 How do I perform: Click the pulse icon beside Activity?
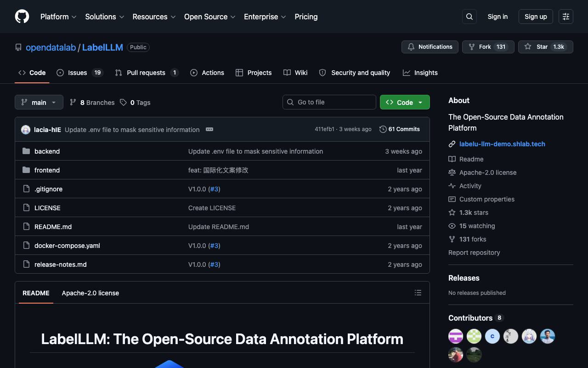(452, 186)
